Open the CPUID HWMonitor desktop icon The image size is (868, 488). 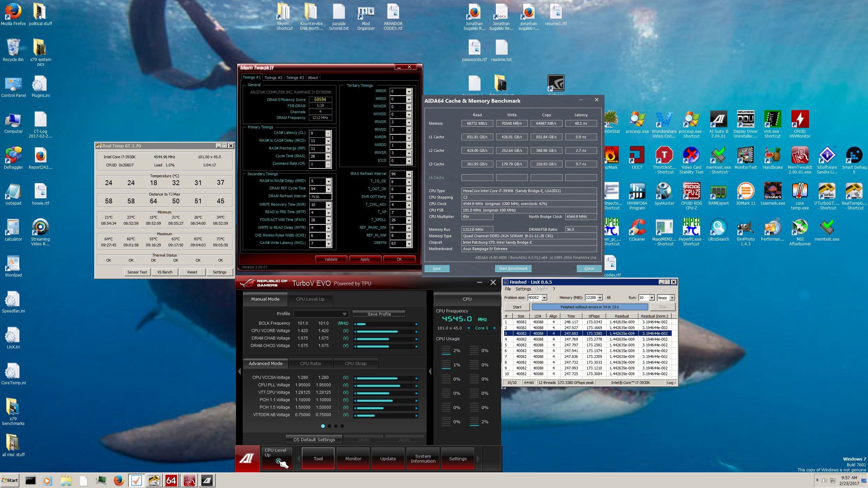[x=800, y=124]
